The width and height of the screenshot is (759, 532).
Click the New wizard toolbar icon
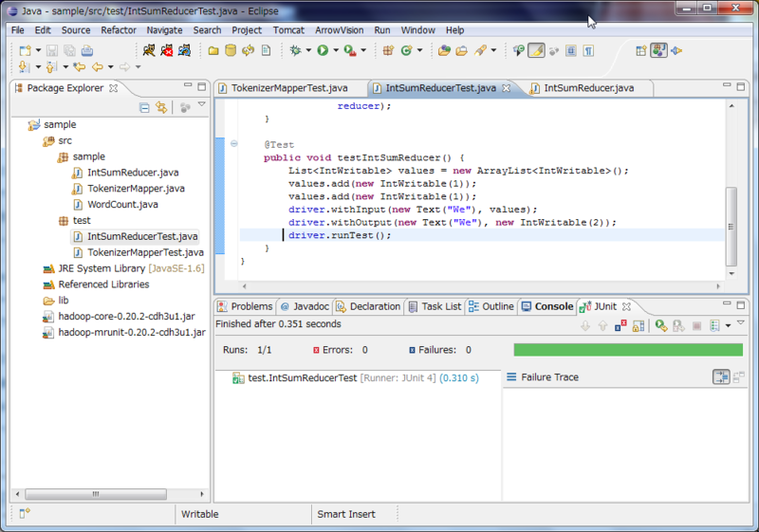(x=26, y=50)
